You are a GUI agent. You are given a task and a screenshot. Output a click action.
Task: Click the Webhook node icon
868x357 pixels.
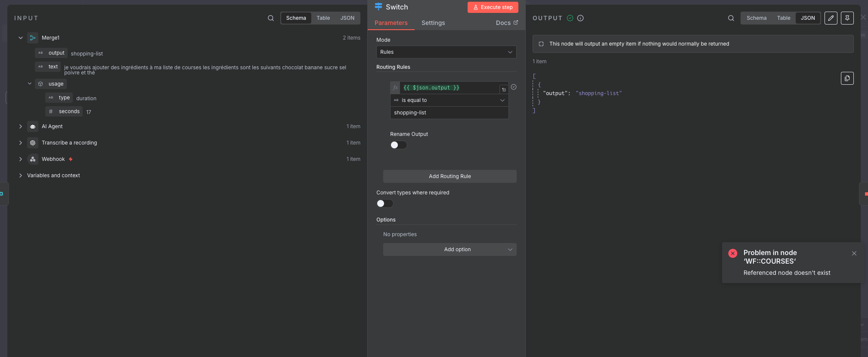33,159
